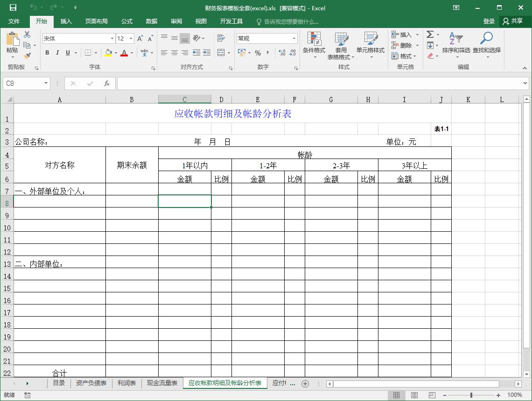
Task: Open the fill color paint bucket icon
Action: 109,53
